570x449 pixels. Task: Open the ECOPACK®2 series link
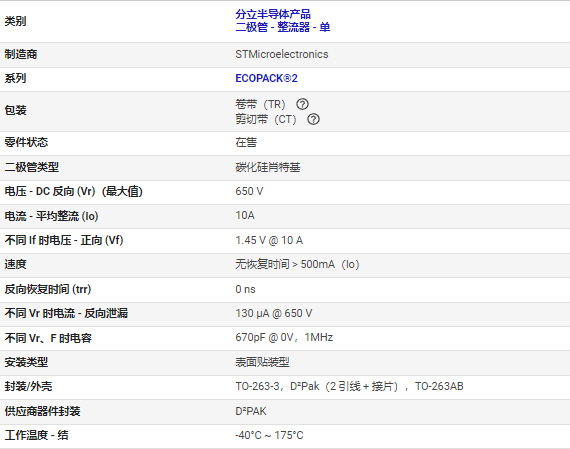266,78
